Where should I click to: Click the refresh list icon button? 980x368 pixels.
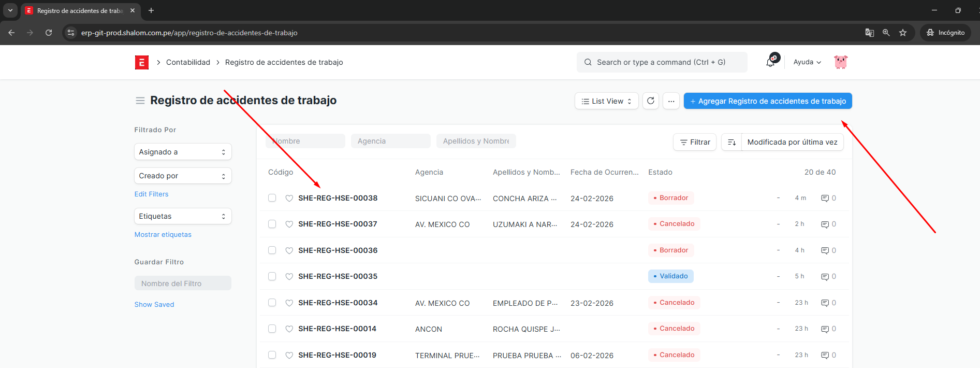pyautogui.click(x=651, y=101)
